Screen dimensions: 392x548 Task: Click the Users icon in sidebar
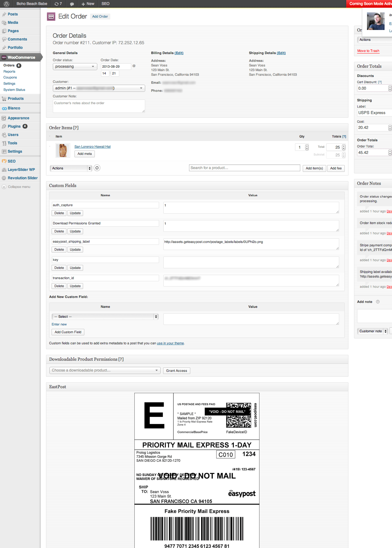click(x=4, y=135)
